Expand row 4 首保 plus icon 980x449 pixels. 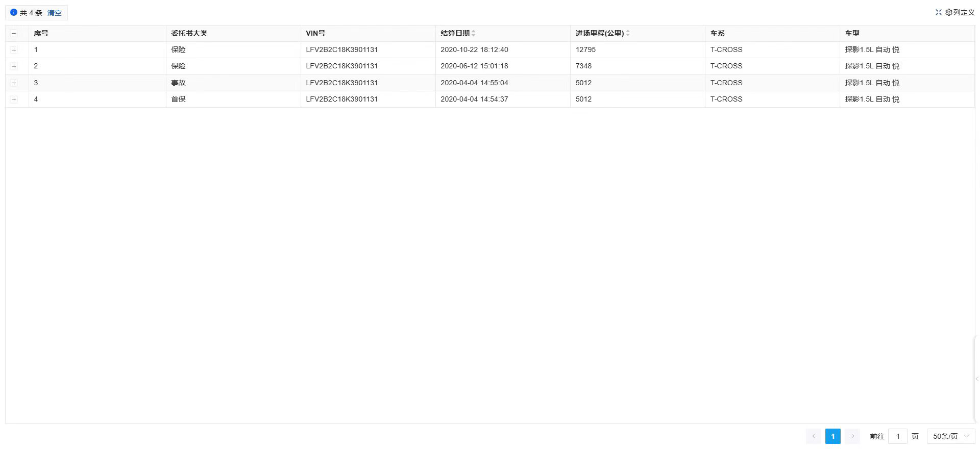click(14, 99)
